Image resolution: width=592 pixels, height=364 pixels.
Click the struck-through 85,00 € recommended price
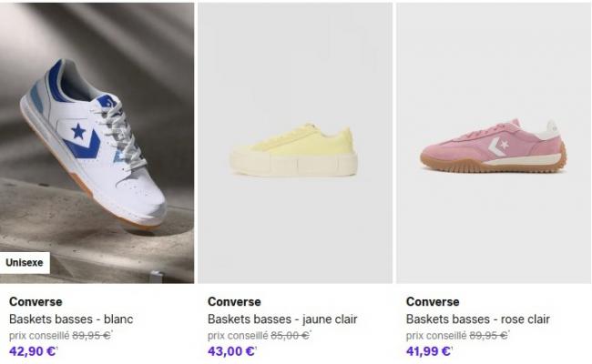291,335
